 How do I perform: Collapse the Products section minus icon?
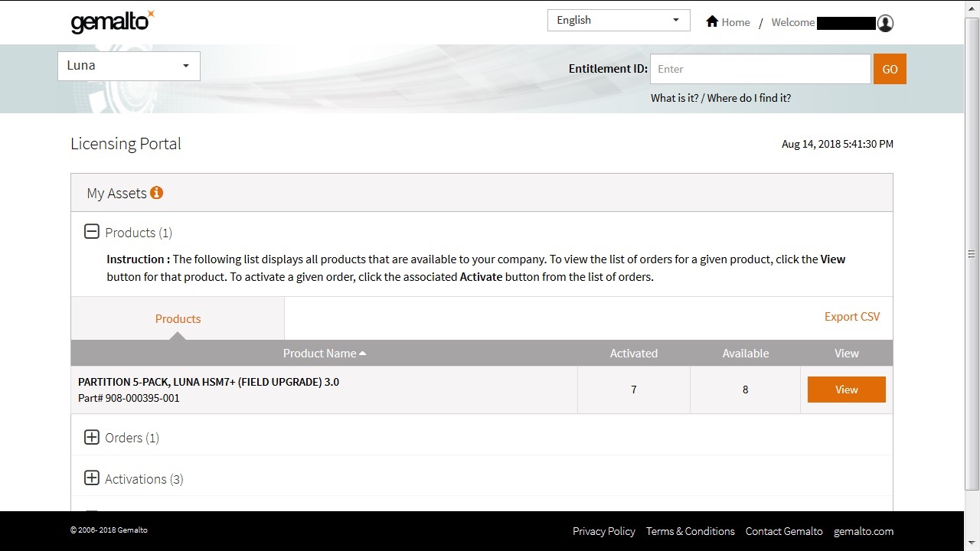[92, 232]
